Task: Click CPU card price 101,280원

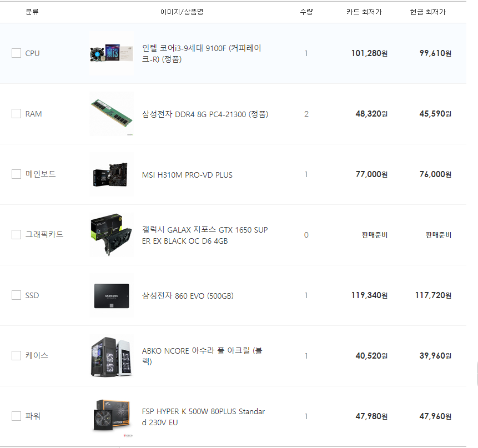Action: click(369, 53)
